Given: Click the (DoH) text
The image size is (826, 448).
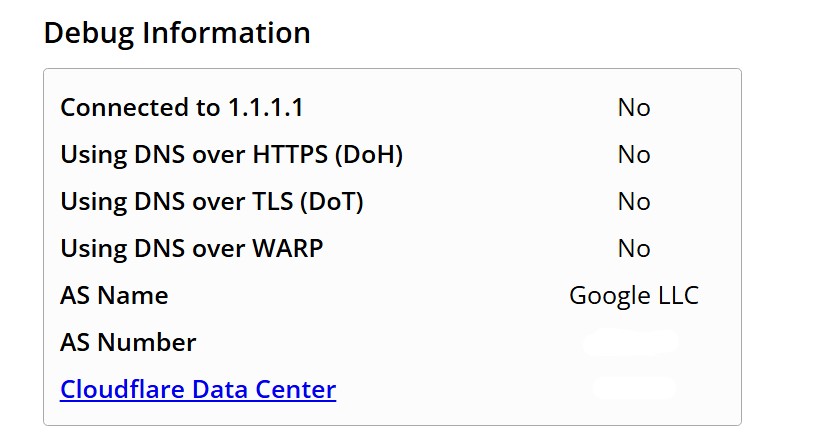Looking at the screenshot, I should pyautogui.click(x=369, y=155).
